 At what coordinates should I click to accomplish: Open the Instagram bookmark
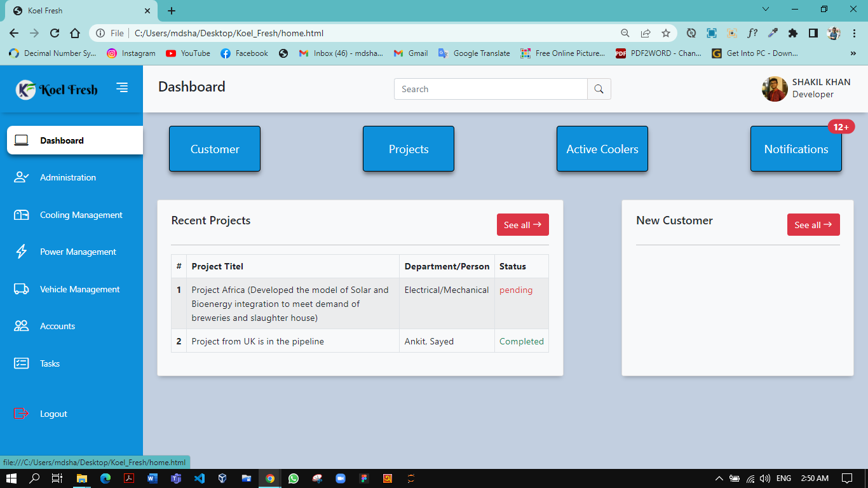pyautogui.click(x=131, y=53)
